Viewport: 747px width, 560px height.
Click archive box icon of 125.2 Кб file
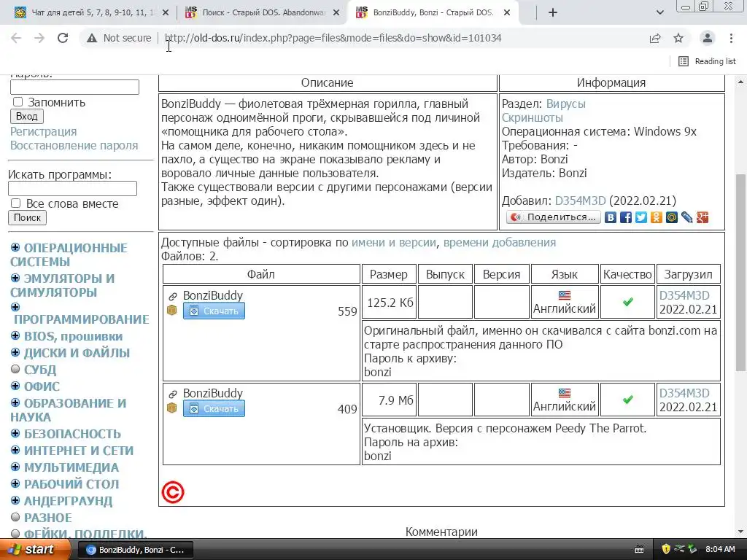[172, 311]
